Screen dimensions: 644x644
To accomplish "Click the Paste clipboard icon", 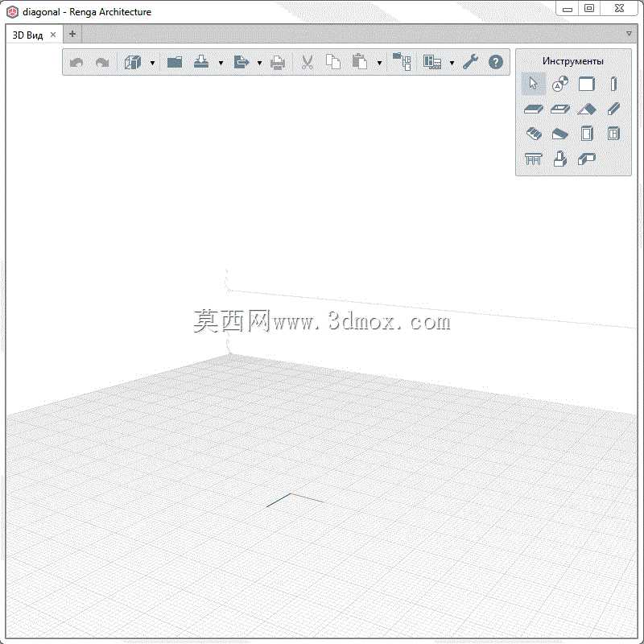I will tap(359, 62).
